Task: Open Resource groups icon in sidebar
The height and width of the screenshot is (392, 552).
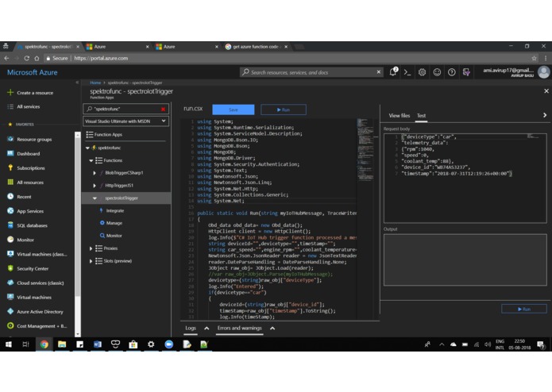Action: click(x=10, y=139)
